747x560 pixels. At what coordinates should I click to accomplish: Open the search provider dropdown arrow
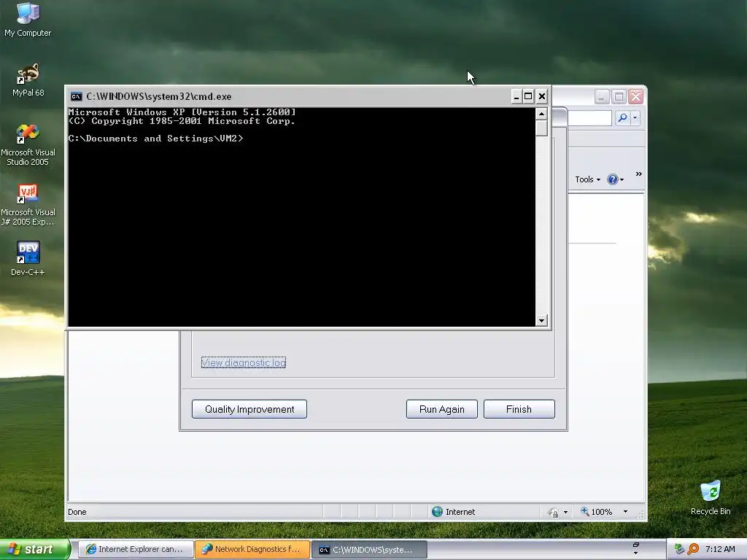point(635,117)
